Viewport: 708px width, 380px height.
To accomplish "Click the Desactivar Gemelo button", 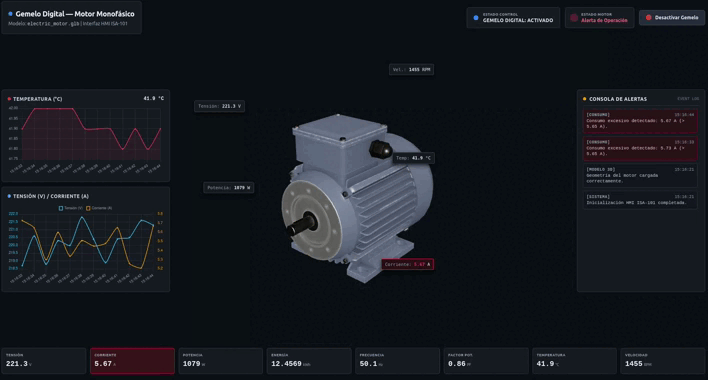I will point(672,18).
